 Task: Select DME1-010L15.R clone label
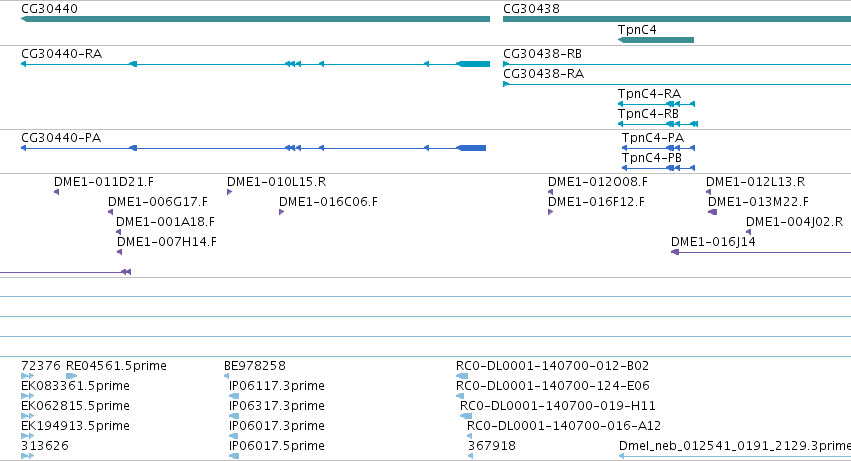[x=276, y=182]
